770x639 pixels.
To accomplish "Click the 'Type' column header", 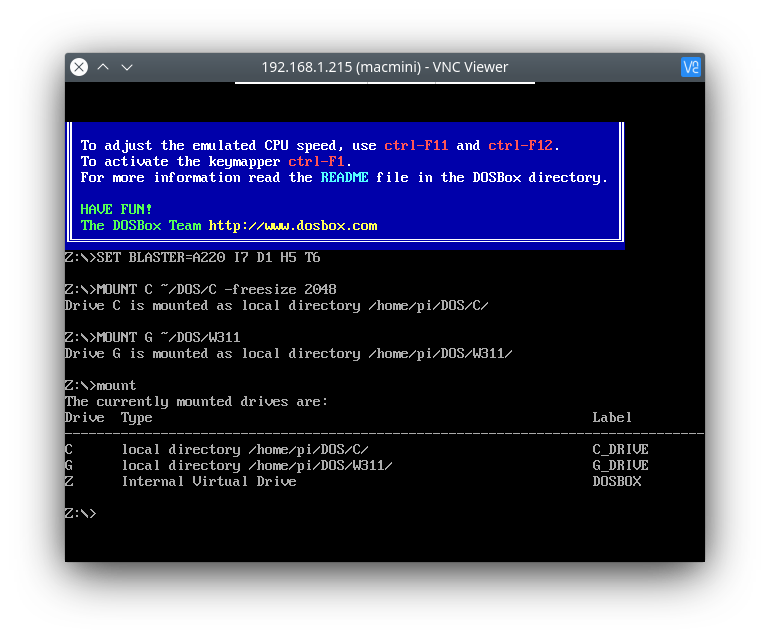I will tap(136, 418).
